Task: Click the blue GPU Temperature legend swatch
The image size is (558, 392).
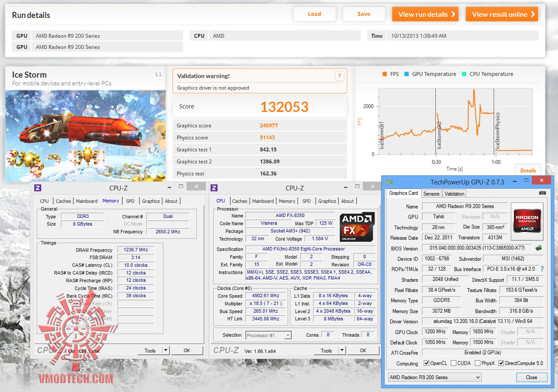Action: (x=406, y=74)
